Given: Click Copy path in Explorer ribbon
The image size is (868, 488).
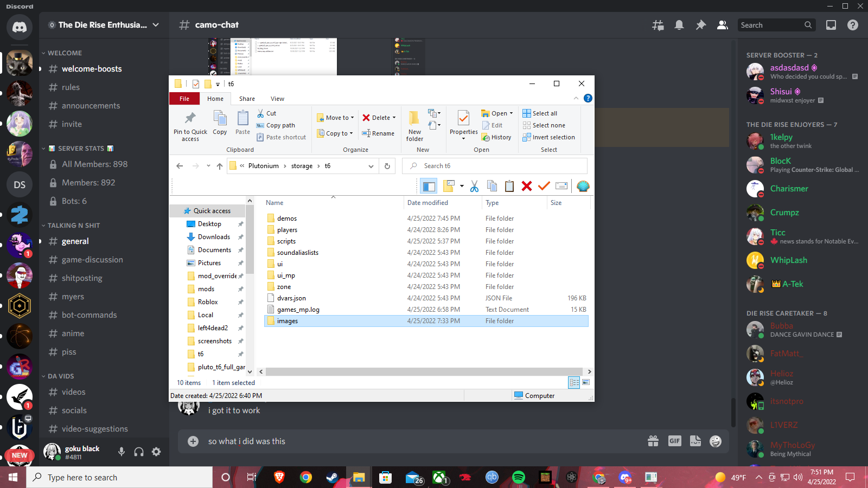Looking at the screenshot, I should point(276,125).
